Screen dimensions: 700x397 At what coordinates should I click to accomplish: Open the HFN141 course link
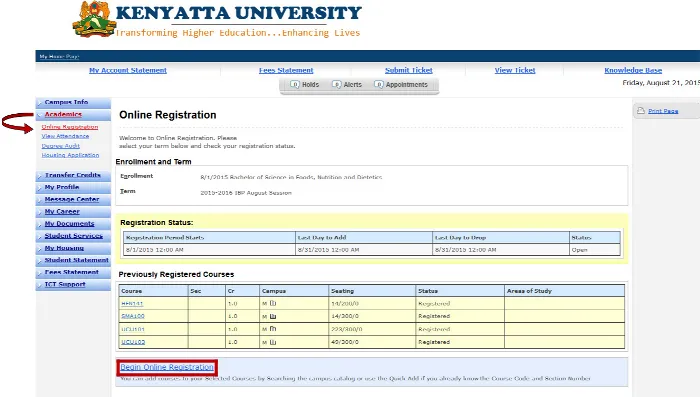click(132, 304)
